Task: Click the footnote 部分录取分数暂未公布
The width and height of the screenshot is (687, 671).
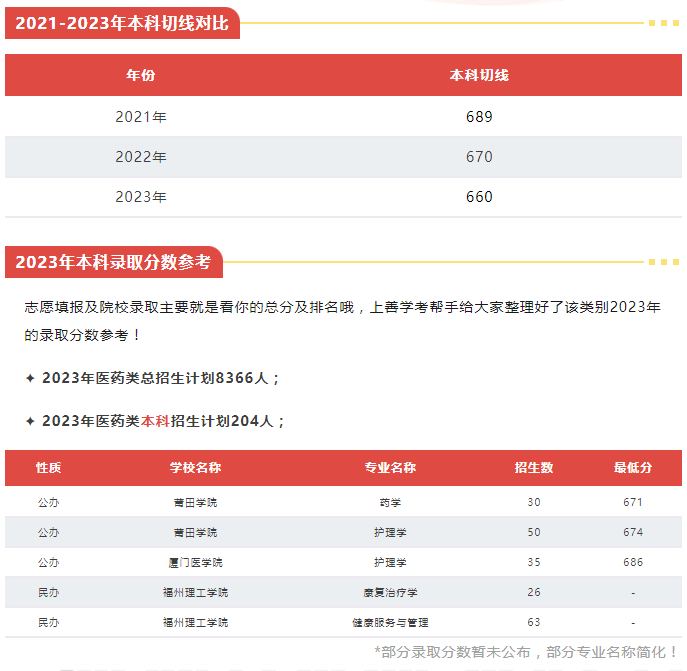Action: tap(456, 652)
